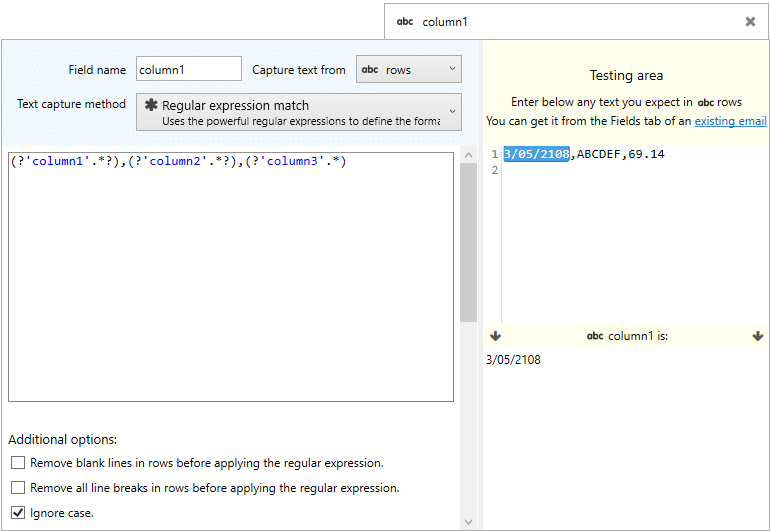Click right down arrow beside column1 is
Viewport: 770px width, 531px height.
click(x=758, y=336)
